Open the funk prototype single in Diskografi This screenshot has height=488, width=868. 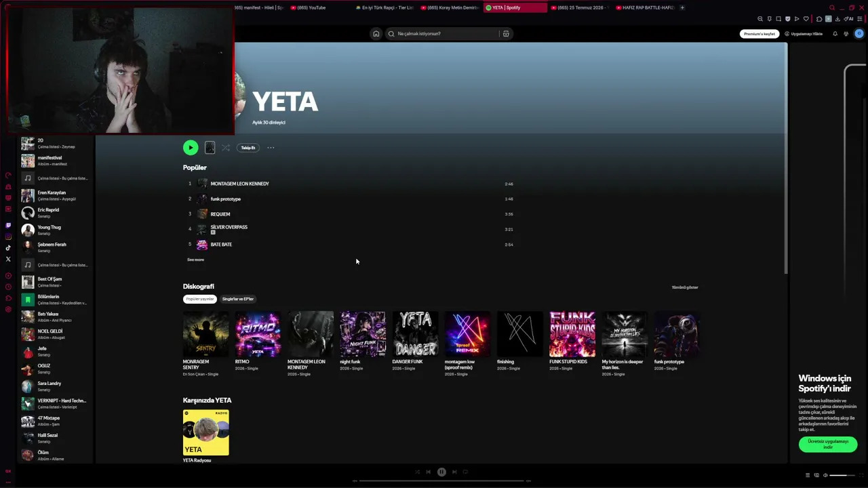[x=677, y=334]
